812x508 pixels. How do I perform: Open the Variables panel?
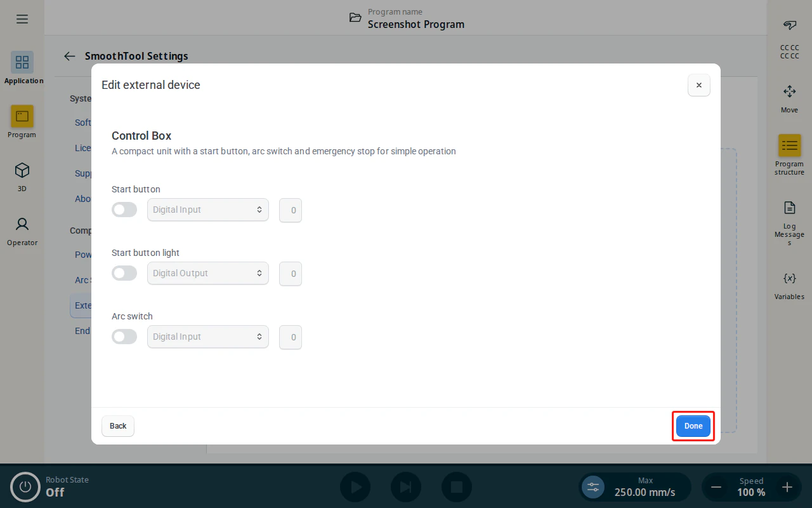(790, 285)
